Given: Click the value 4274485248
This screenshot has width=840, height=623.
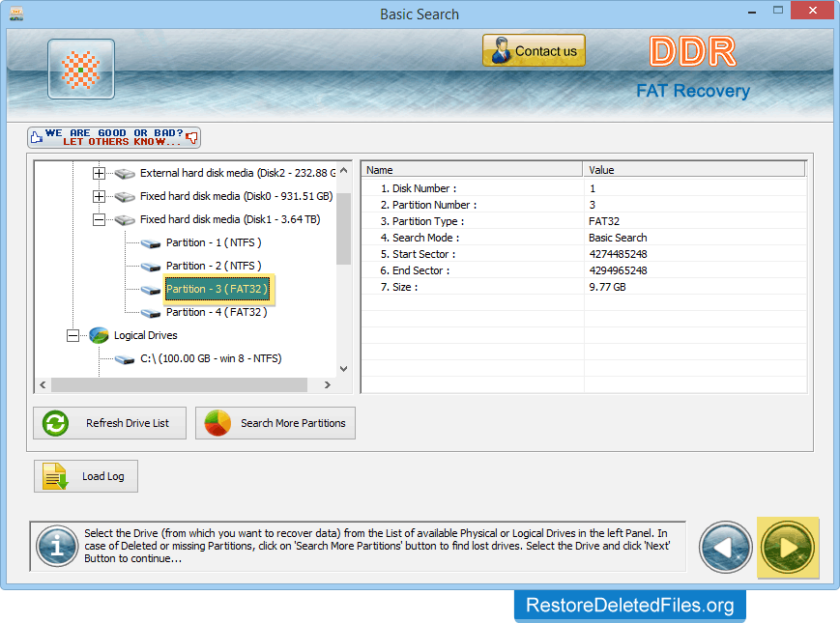Looking at the screenshot, I should (x=618, y=254).
